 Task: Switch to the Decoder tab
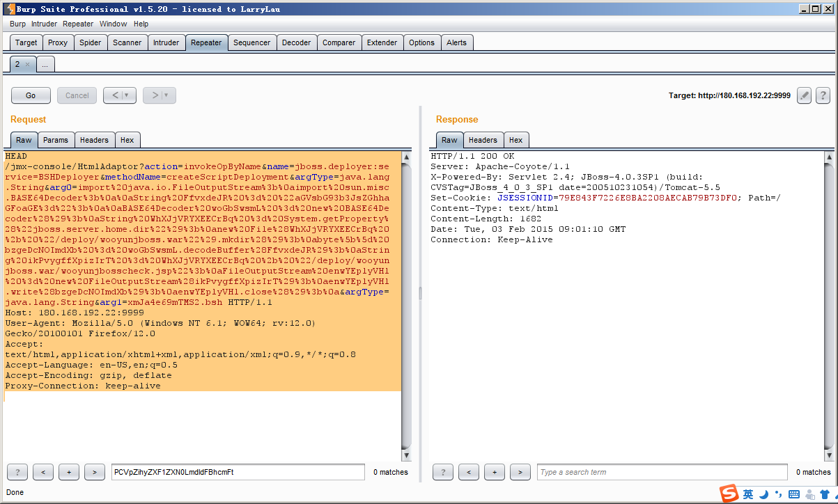[297, 42]
